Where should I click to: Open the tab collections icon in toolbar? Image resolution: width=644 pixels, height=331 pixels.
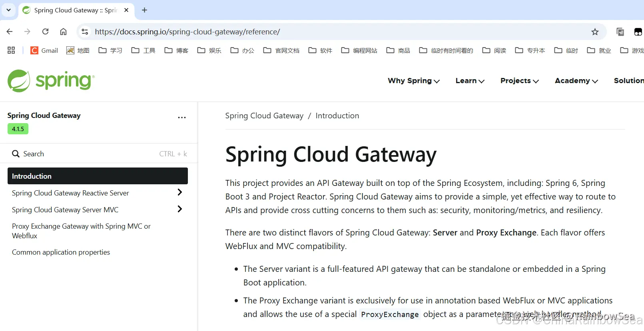[x=620, y=32]
